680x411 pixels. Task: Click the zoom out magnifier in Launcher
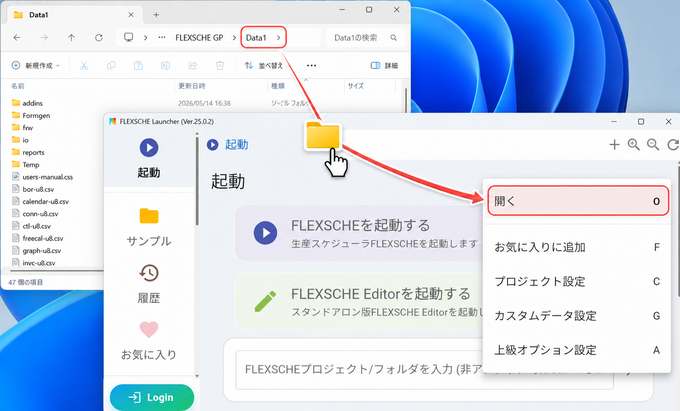click(653, 145)
